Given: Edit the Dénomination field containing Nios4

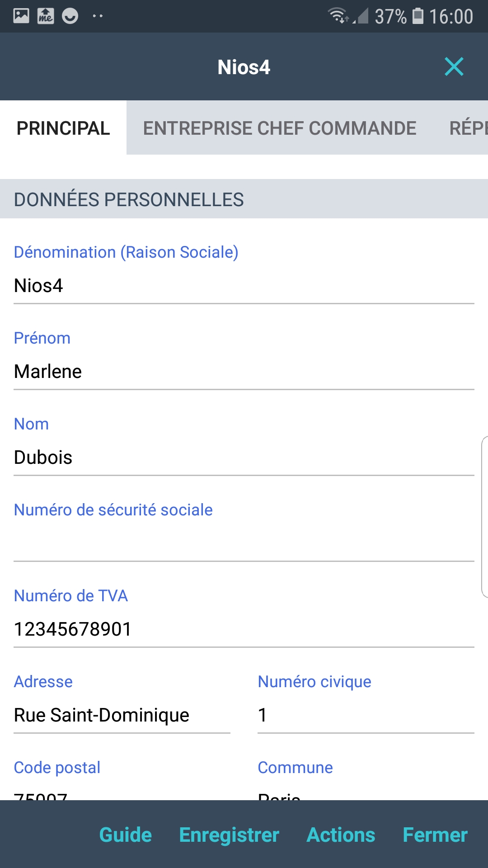Looking at the screenshot, I should coord(244,286).
